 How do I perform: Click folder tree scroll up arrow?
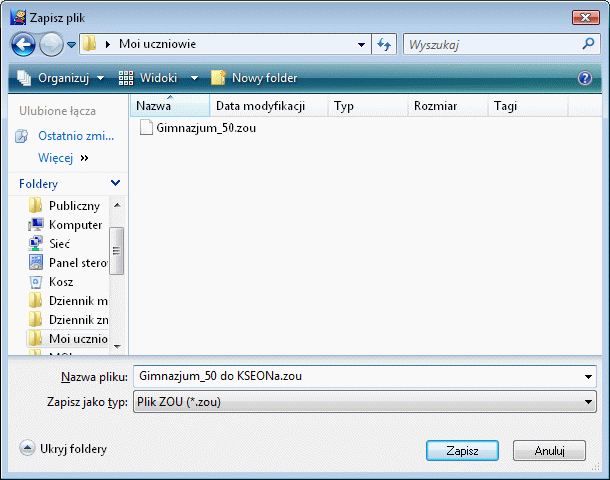[x=117, y=205]
